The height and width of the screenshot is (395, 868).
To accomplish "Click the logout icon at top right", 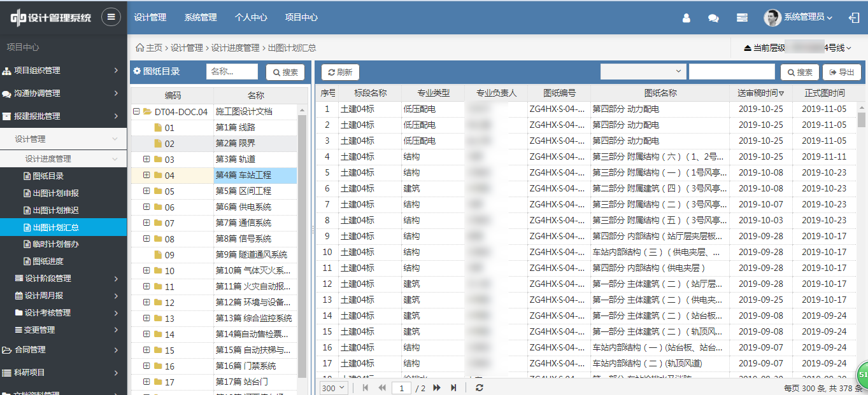I will point(854,18).
